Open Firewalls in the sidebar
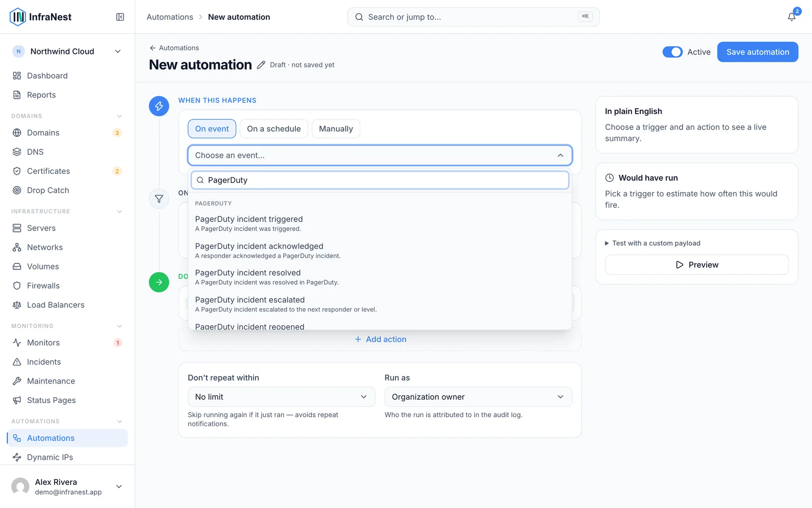Screen dimensions: 812x508 (67, 286)
